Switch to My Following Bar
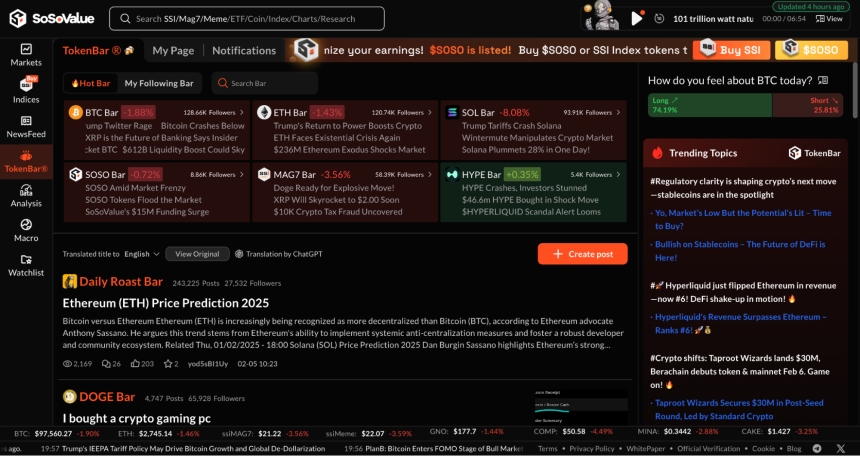 (159, 83)
